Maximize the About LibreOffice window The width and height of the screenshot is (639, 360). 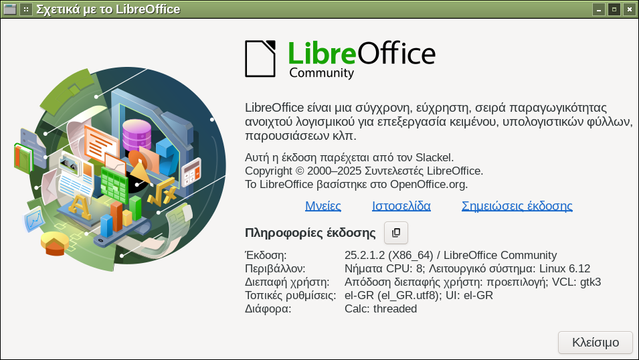coord(614,9)
